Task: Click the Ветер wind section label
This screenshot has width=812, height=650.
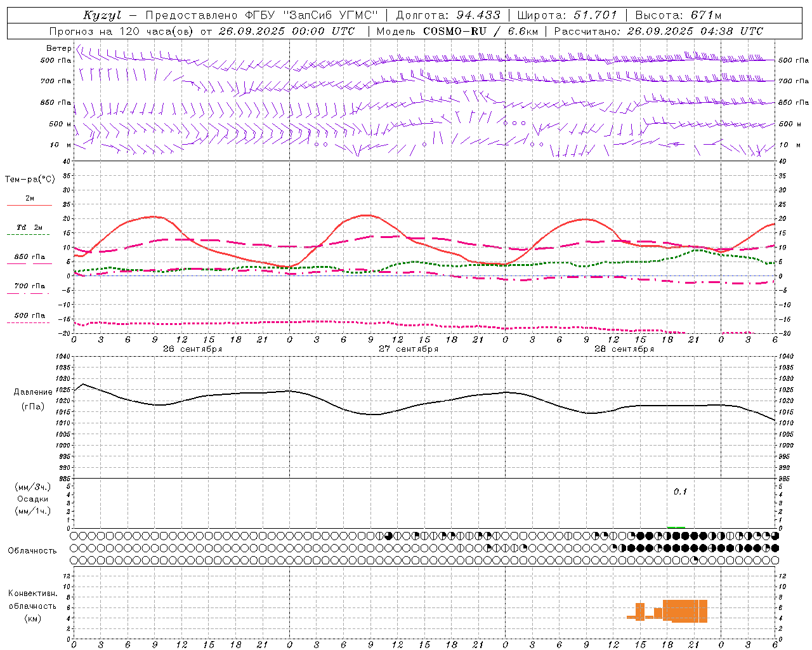Action: [58, 48]
